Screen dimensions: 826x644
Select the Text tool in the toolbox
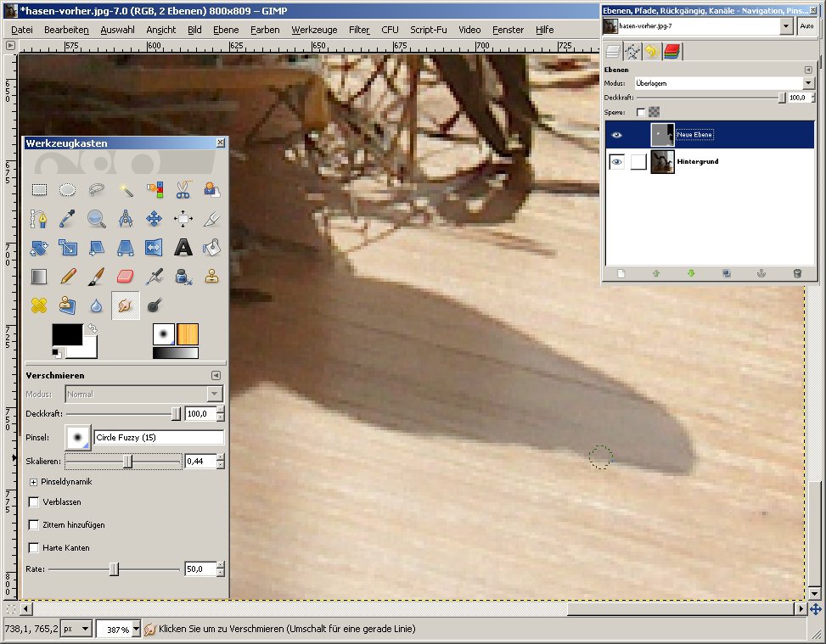183,248
